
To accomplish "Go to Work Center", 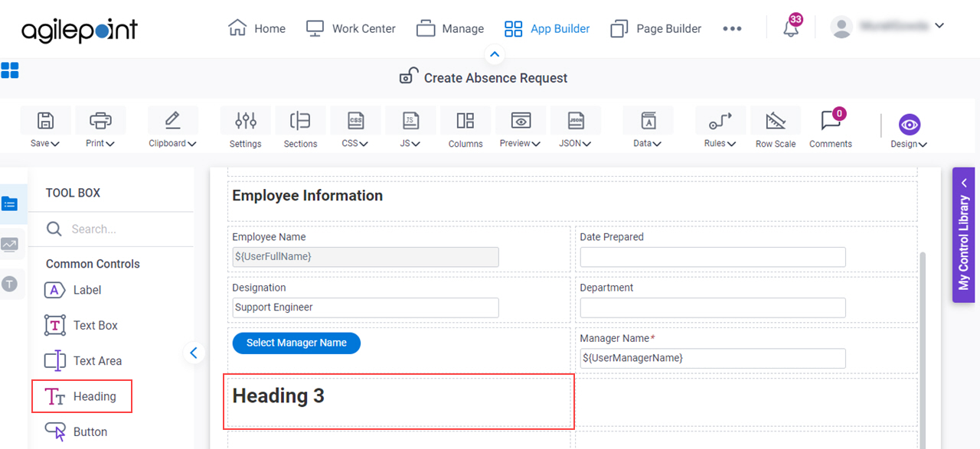I will pos(351,28).
